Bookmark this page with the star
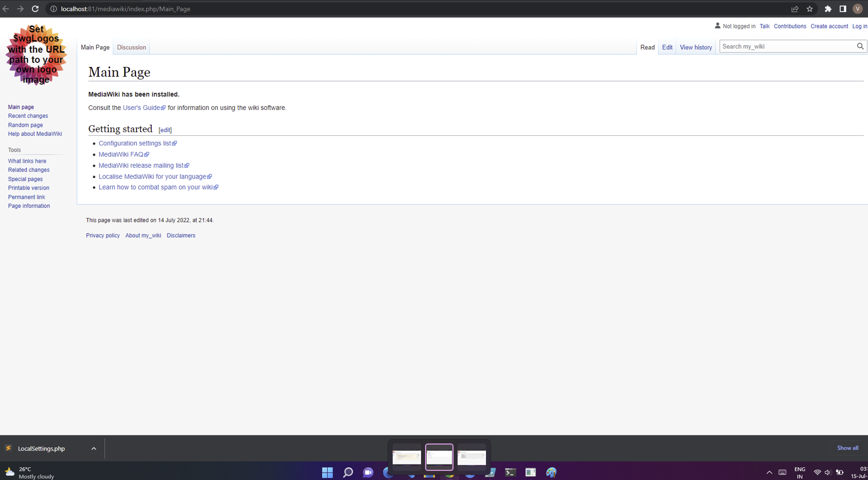Image resolution: width=868 pixels, height=480 pixels. [x=810, y=9]
